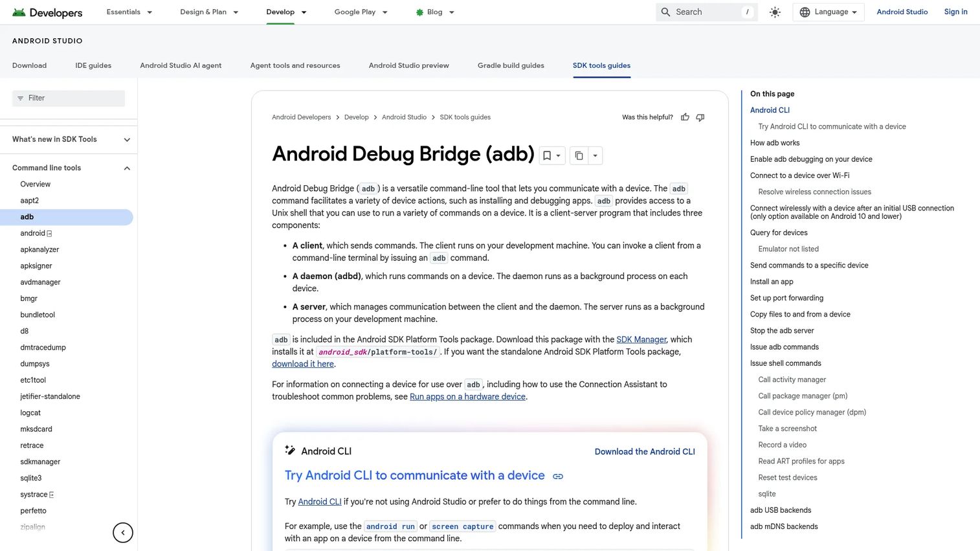Click the thumbs-up helpful icon
Screen dimensions: 980x551
click(x=685, y=117)
